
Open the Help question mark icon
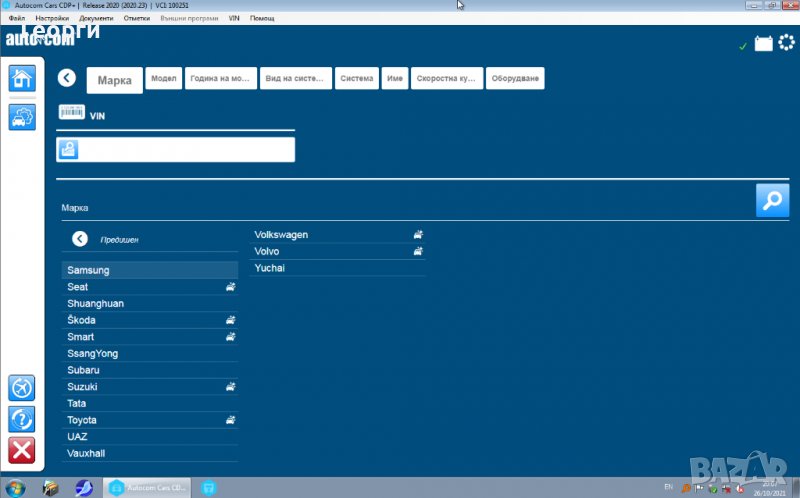point(22,418)
